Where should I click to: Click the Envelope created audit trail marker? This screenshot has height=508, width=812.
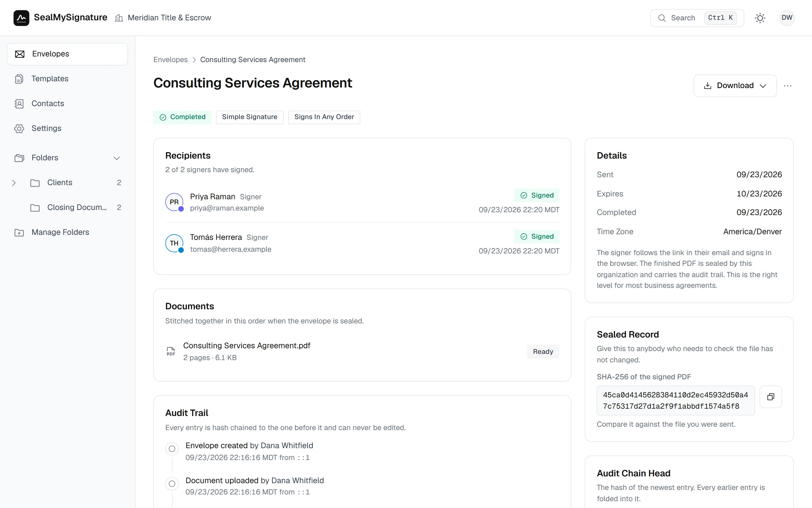[x=172, y=449]
